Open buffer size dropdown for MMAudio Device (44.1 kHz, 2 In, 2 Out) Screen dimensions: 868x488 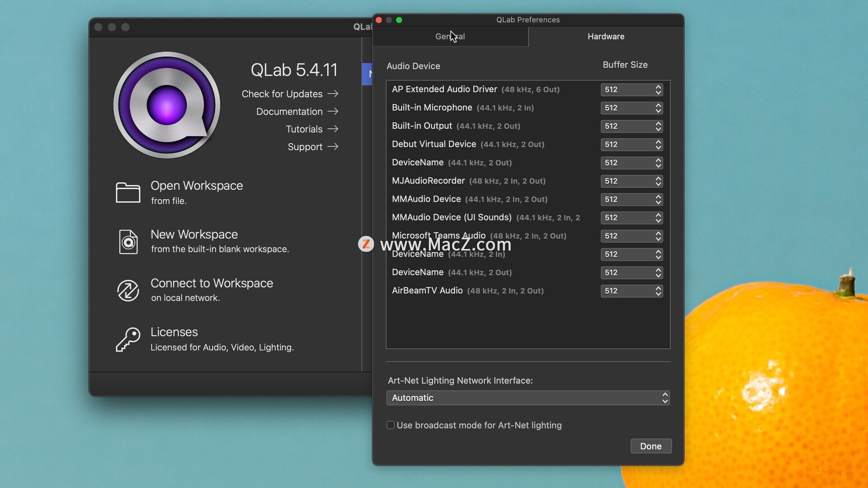tap(632, 199)
